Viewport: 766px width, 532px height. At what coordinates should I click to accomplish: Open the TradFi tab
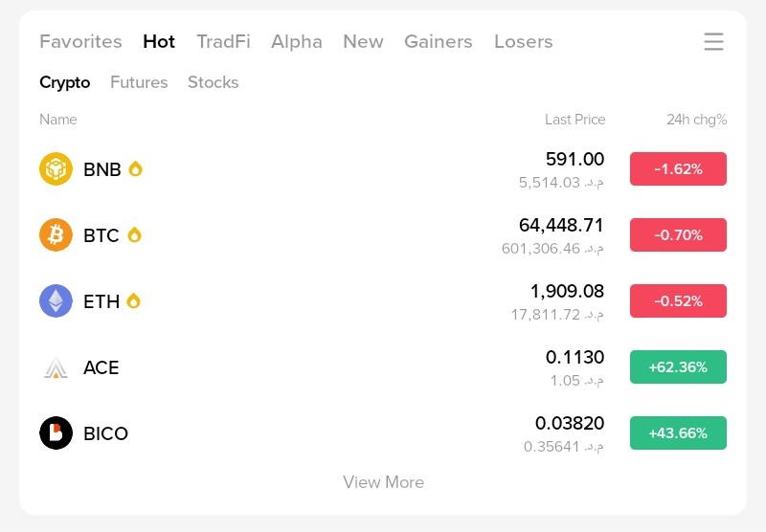(x=223, y=41)
